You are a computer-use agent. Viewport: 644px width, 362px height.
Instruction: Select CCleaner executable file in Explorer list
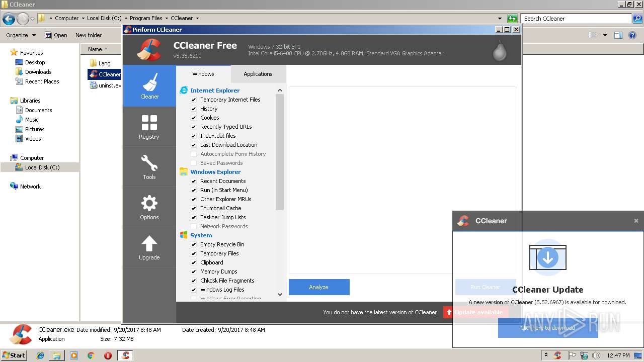click(105, 74)
